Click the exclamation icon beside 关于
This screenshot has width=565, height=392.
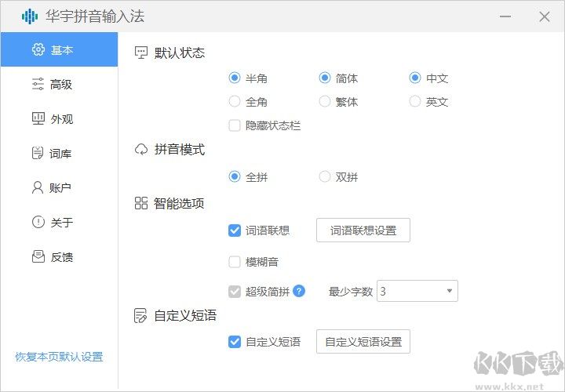(x=38, y=222)
